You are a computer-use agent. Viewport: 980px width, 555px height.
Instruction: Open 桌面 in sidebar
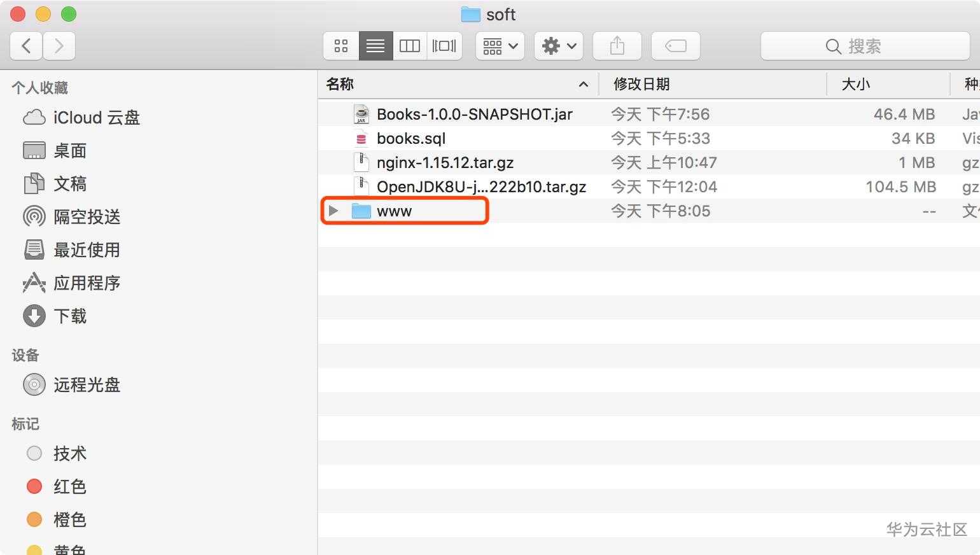(x=55, y=151)
